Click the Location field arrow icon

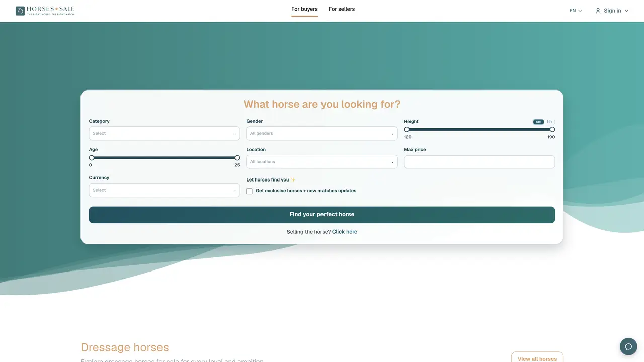[392, 162]
